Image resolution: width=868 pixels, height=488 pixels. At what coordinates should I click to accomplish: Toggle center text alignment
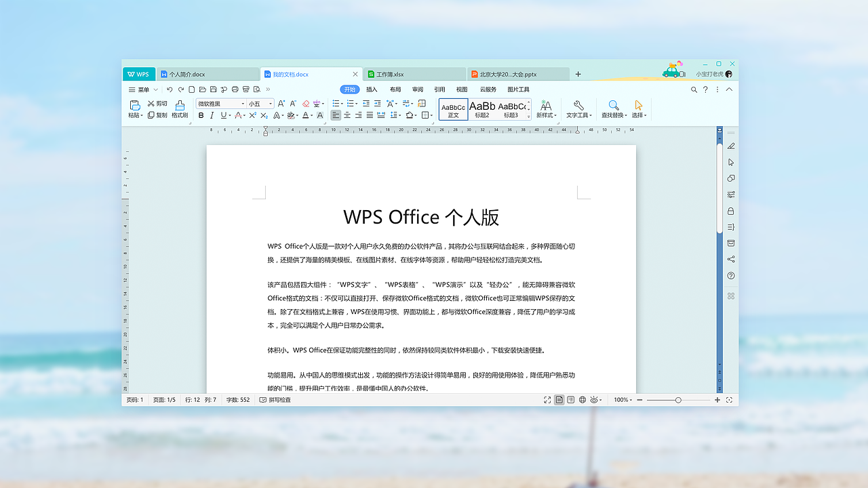(347, 115)
